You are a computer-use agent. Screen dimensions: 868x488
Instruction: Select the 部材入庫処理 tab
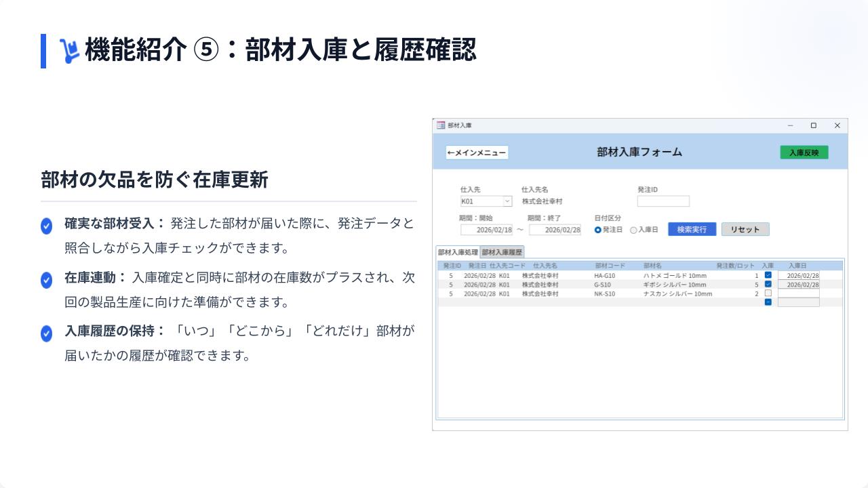click(x=458, y=252)
